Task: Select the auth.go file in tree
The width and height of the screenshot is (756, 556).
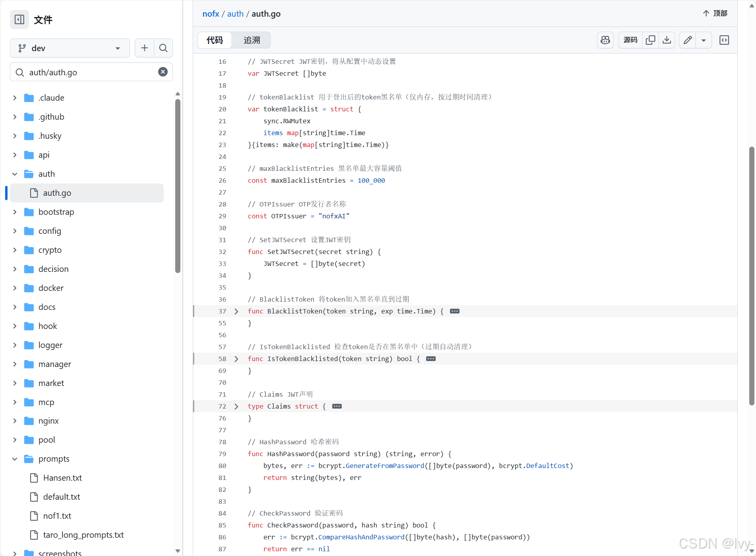Action: (x=87, y=193)
